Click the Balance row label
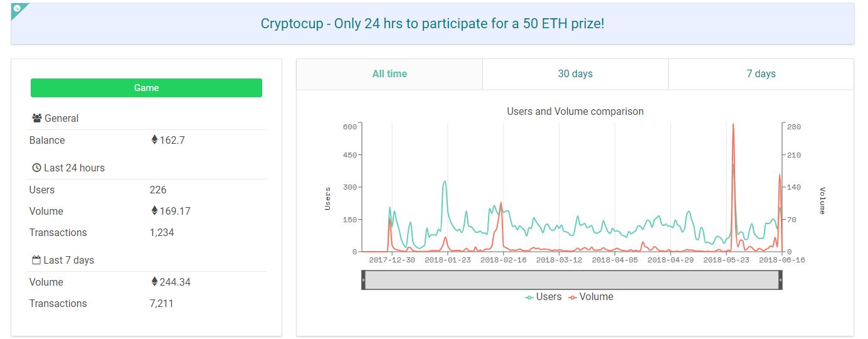 [x=47, y=140]
